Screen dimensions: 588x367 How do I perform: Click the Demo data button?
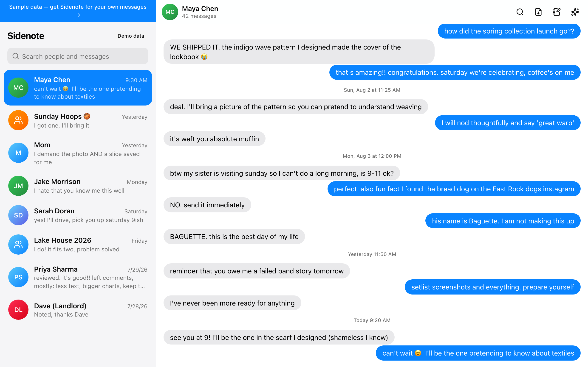click(x=131, y=36)
